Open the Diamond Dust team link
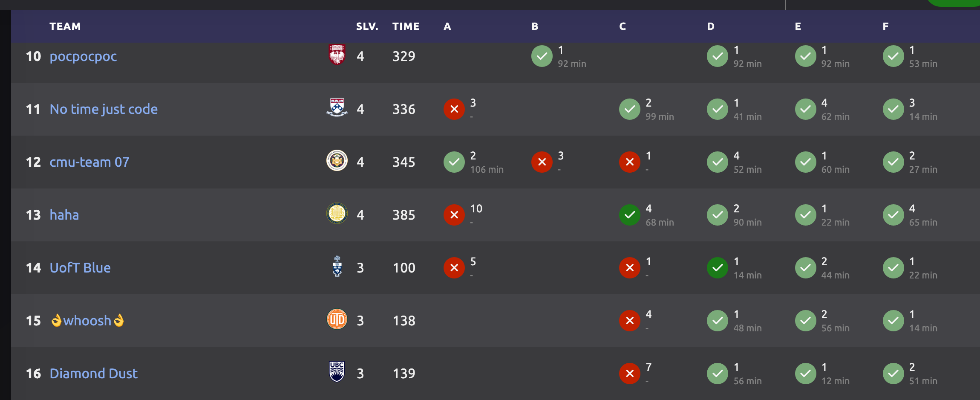This screenshot has width=980, height=400. [93, 374]
